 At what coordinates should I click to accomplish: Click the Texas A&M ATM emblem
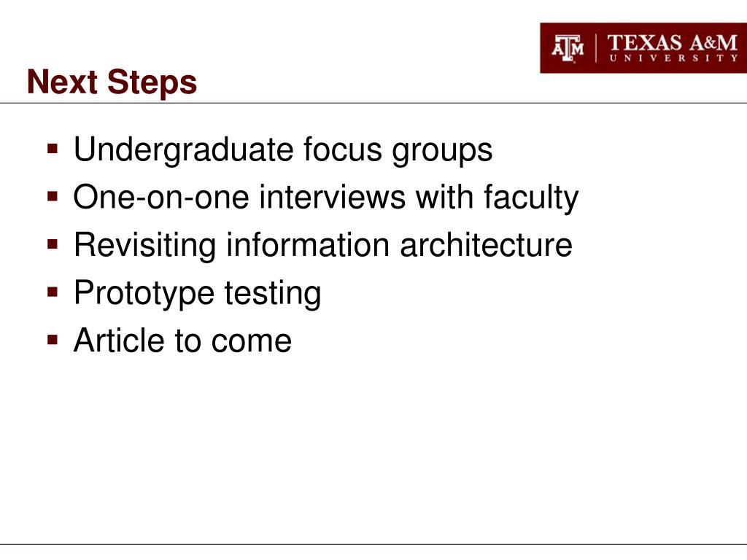point(568,47)
